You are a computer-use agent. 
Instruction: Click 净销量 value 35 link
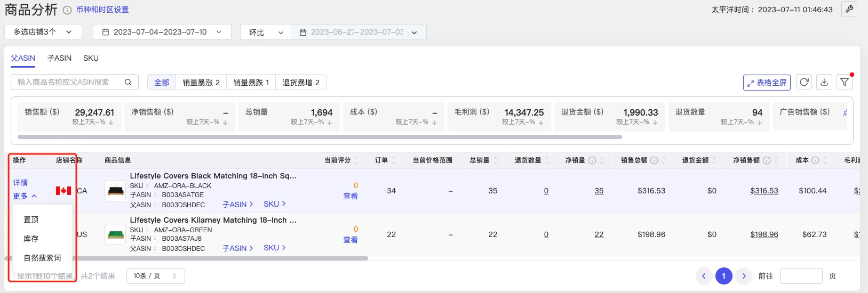[x=599, y=191]
